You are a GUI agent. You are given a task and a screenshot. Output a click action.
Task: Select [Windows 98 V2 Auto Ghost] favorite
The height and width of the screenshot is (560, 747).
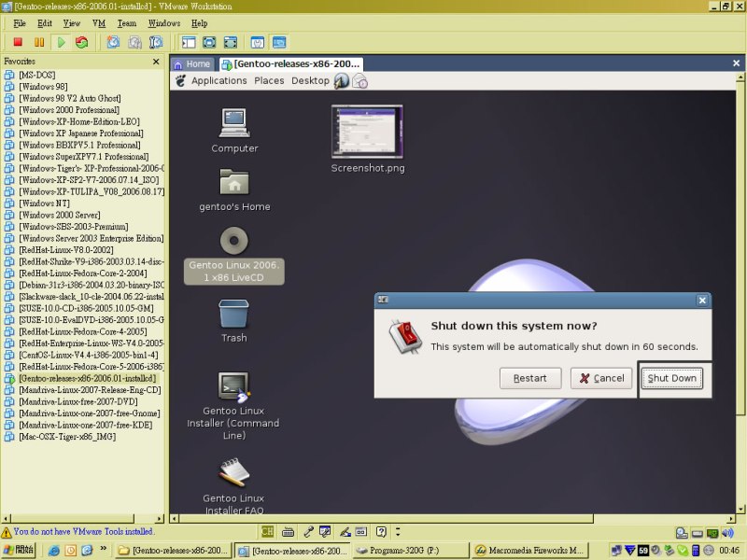pyautogui.click(x=70, y=98)
